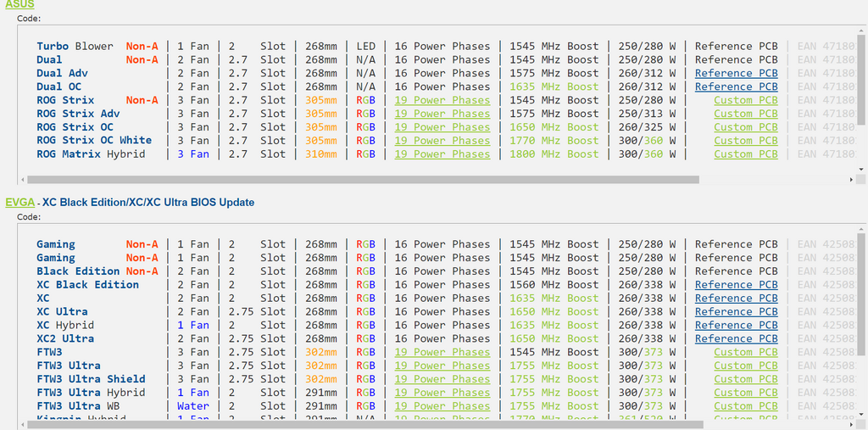This screenshot has height=430, width=868.
Task: Select 'ROG Strix OC White' model name
Action: pyautogui.click(x=94, y=141)
